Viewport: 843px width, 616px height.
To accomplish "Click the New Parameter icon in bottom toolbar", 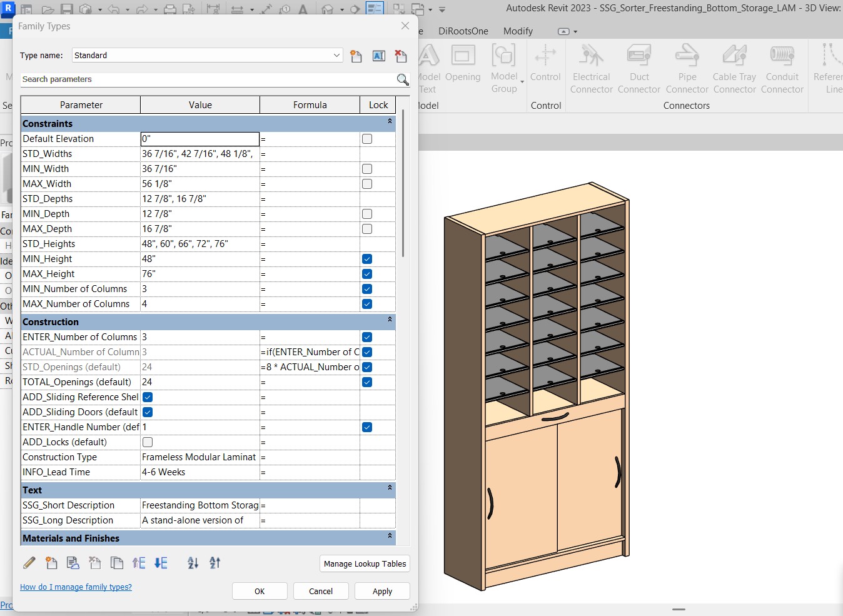I will [51, 563].
